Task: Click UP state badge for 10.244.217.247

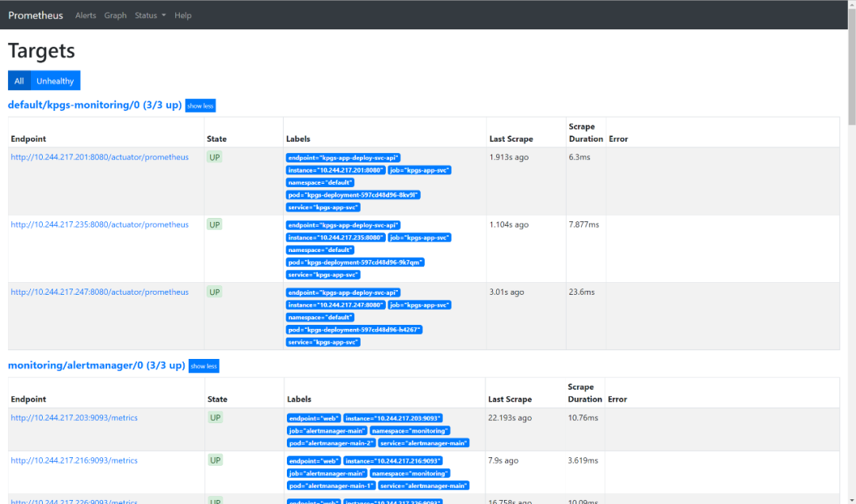Action: 215,292
